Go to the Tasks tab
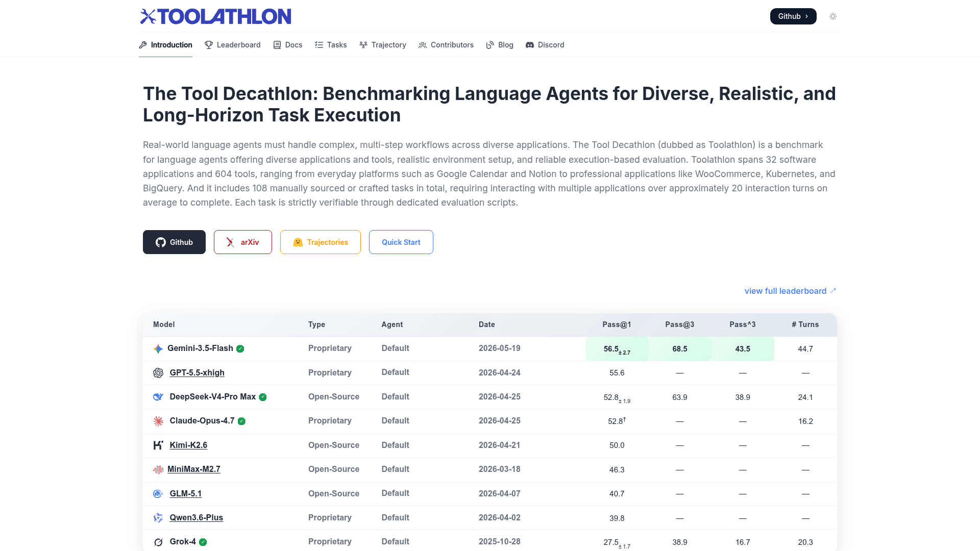Viewport: 980px width, 551px height. 331,45
